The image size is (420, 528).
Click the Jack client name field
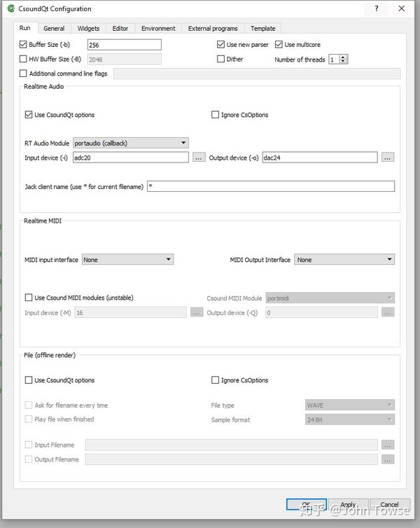tap(270, 187)
